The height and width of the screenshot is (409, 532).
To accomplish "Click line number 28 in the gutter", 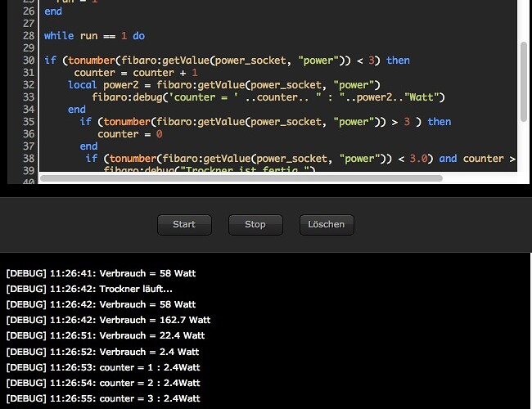I will (29, 36).
